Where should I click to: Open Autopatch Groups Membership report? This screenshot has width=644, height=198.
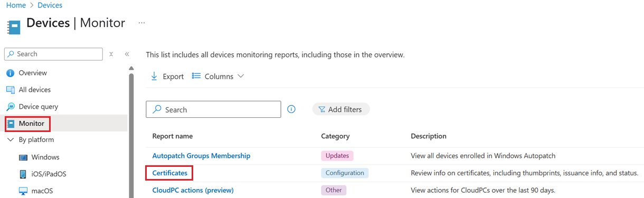click(x=201, y=156)
